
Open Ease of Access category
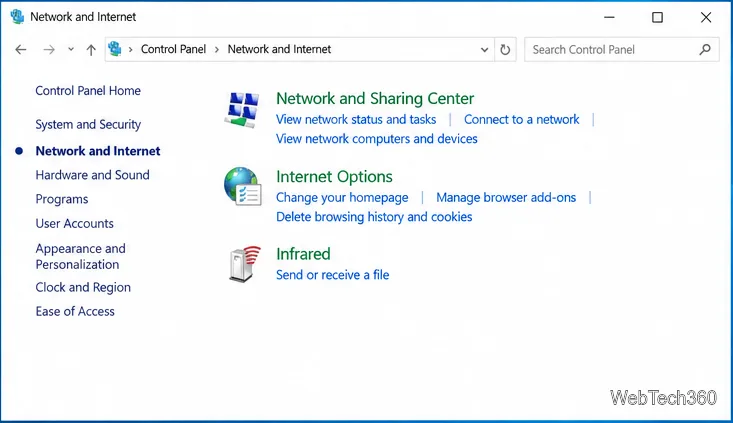pos(75,311)
